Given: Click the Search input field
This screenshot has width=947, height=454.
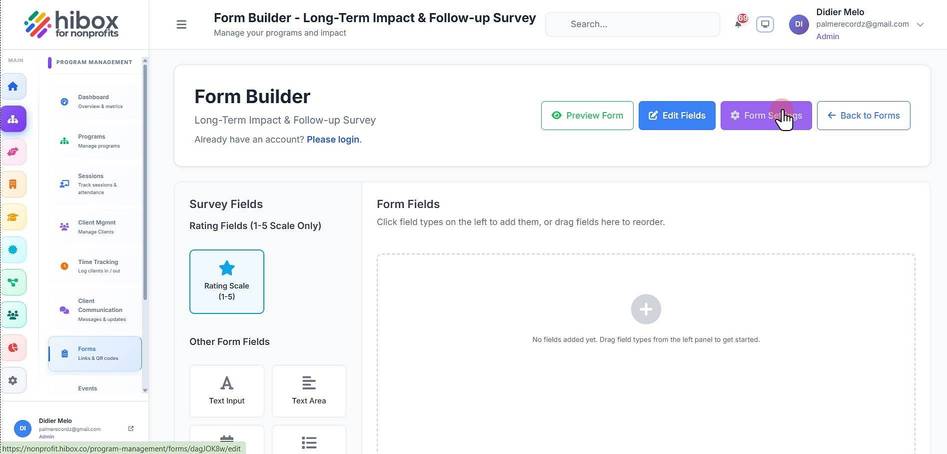Looking at the screenshot, I should 632,24.
